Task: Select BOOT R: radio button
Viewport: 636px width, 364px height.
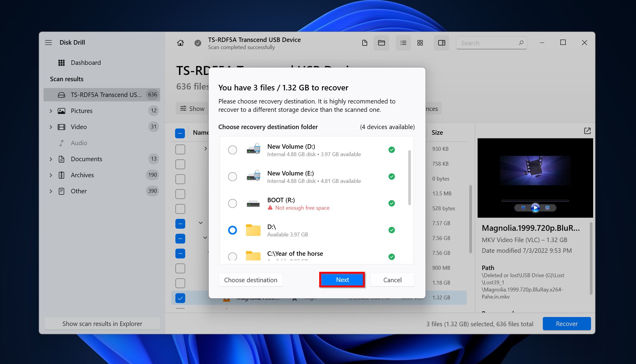Action: (x=232, y=203)
